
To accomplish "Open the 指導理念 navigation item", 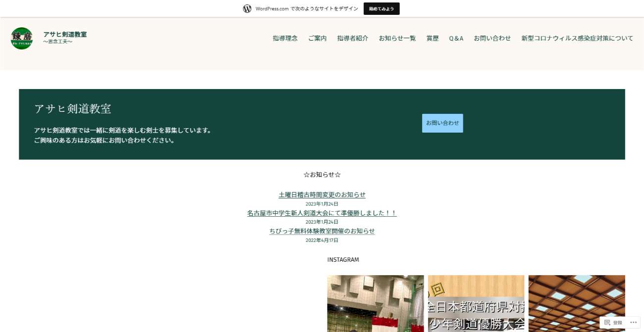I will pos(285,38).
